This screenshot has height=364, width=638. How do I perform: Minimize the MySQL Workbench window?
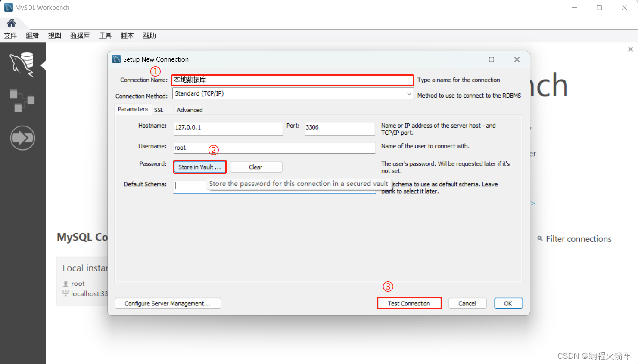pyautogui.click(x=574, y=8)
